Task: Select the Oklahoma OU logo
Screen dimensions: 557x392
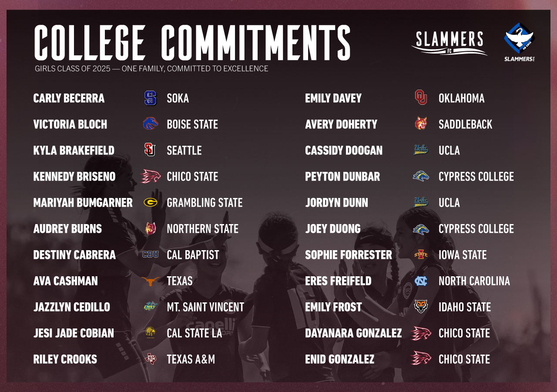Action: coord(421,97)
